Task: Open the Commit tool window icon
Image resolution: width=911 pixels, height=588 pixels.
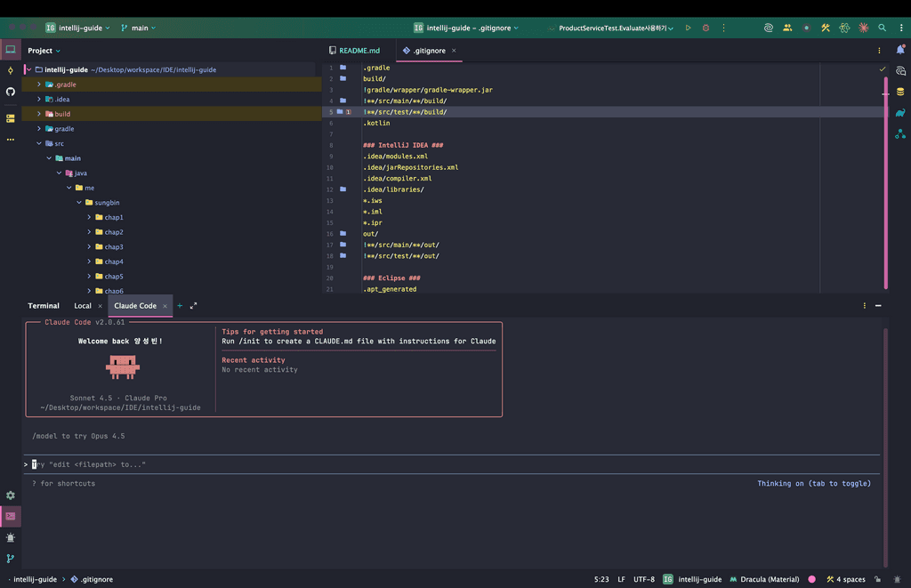Action: coord(11,70)
